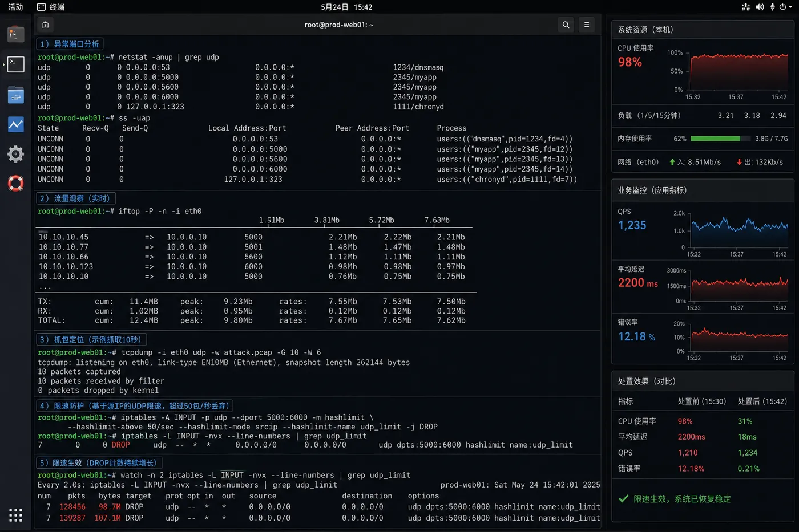This screenshot has height=532, width=799.
Task: Click the CPU usage red chart
Action: pos(739,71)
